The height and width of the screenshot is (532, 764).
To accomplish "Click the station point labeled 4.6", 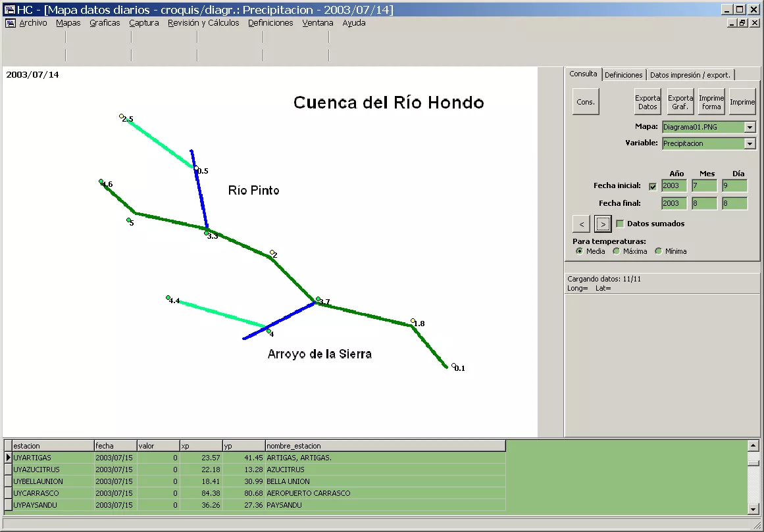I will coord(101,181).
